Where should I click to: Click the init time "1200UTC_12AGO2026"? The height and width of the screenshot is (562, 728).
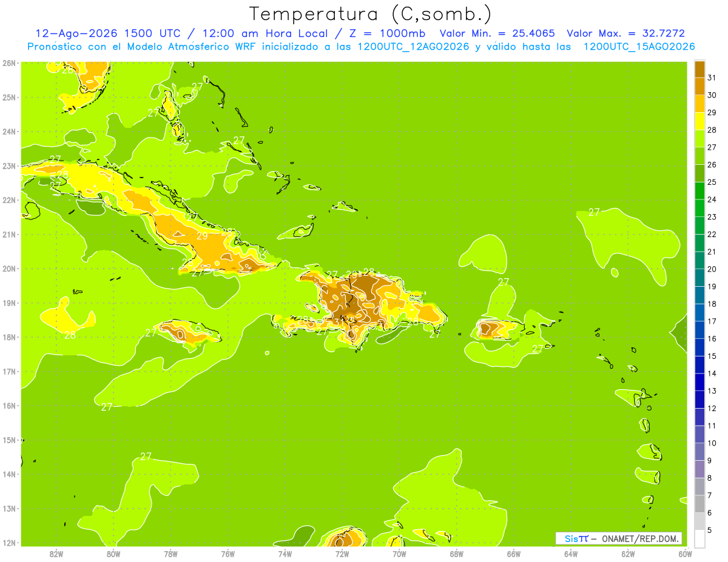tap(412, 47)
